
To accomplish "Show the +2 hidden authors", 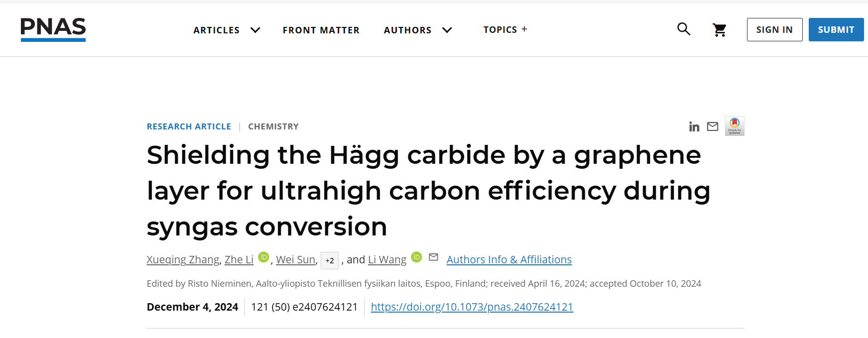I will (x=329, y=260).
